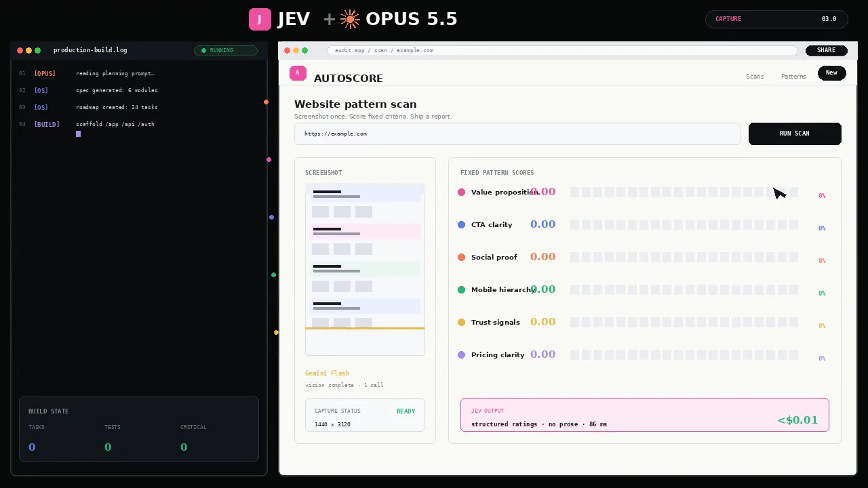Screen dimensions: 868x488
Task: Click the 0% value for Value proposition
Action: [x=822, y=196]
